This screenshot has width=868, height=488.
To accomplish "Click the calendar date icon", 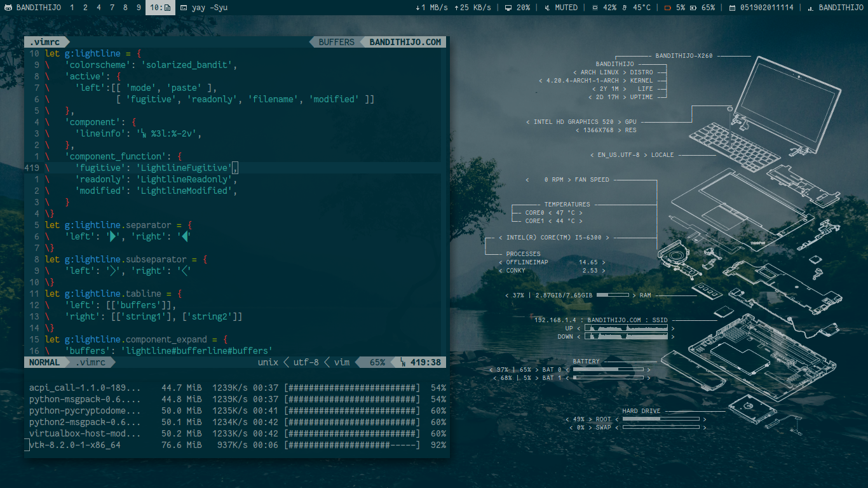I will pyautogui.click(x=733, y=8).
